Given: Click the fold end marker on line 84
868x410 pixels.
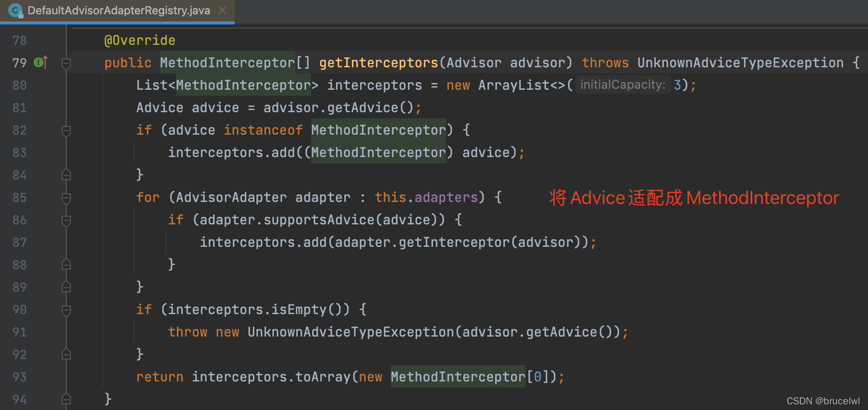Looking at the screenshot, I should [x=66, y=175].
